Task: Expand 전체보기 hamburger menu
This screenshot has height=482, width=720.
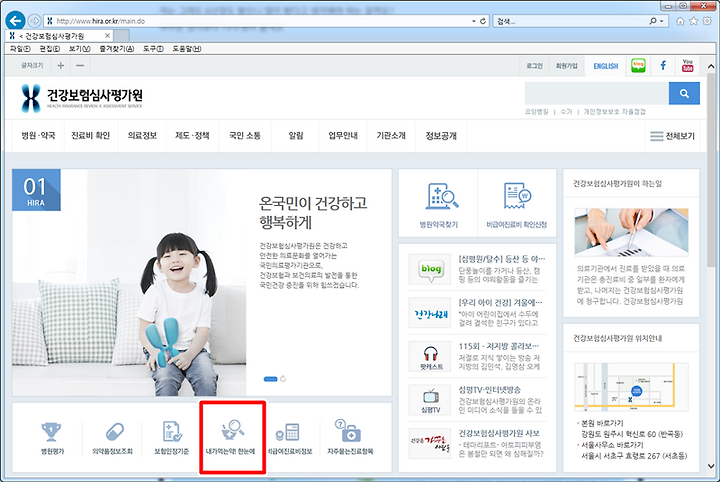Action: [x=672, y=136]
